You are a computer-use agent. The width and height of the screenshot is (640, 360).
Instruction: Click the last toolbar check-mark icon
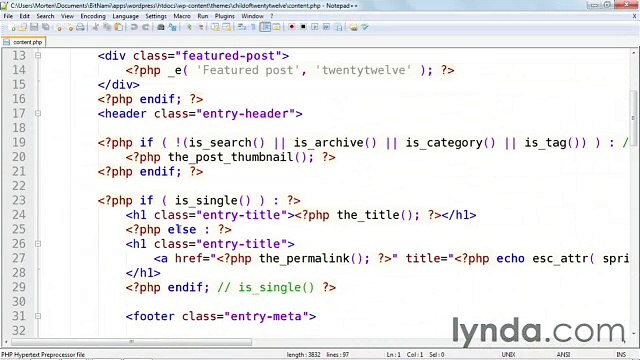364,27
